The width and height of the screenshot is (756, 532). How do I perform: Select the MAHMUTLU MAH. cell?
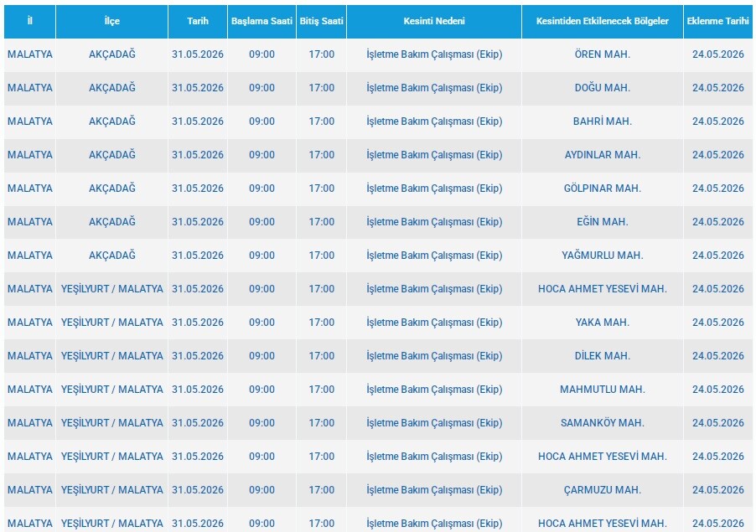click(x=602, y=390)
